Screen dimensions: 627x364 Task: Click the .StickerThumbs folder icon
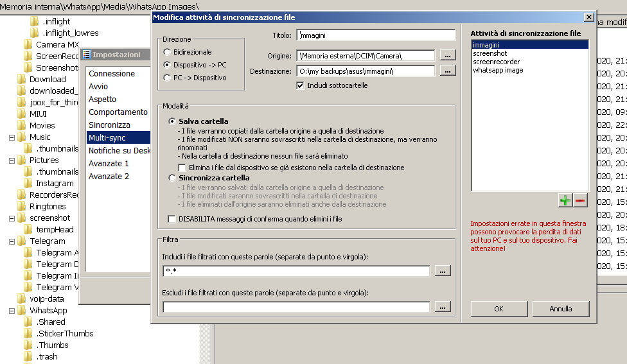coord(28,333)
